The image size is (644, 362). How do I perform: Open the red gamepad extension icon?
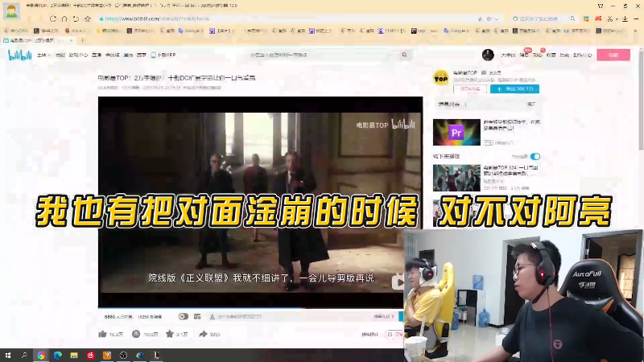(598, 19)
